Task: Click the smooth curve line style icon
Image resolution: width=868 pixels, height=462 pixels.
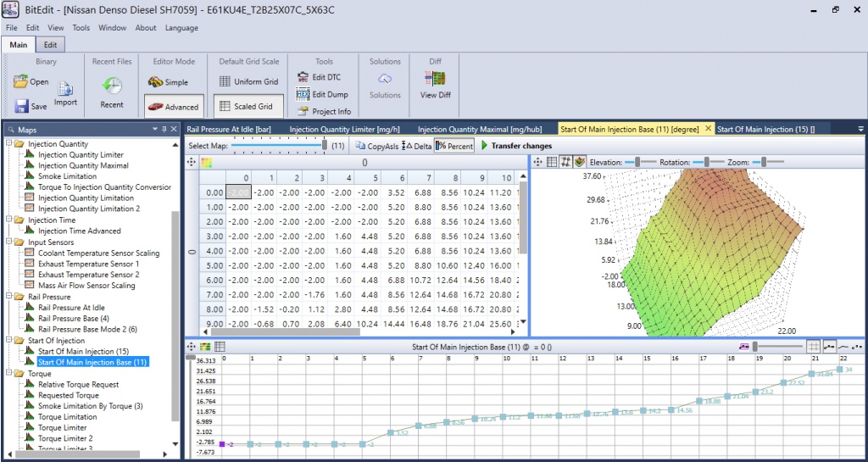Action: [843, 347]
